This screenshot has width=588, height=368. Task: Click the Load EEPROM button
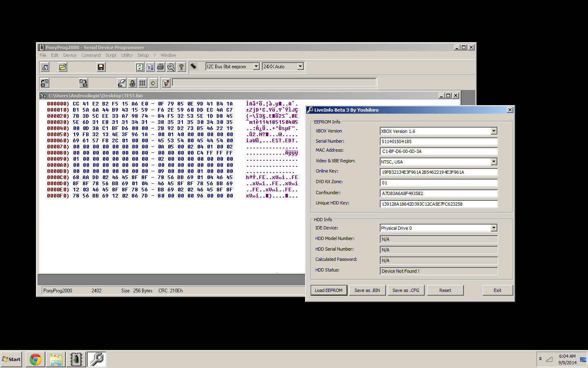[x=329, y=290]
